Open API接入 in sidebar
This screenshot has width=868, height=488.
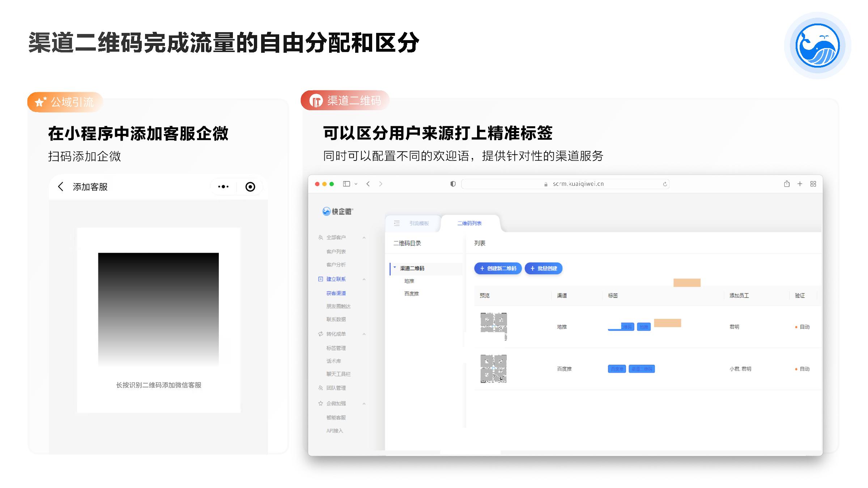(x=335, y=431)
